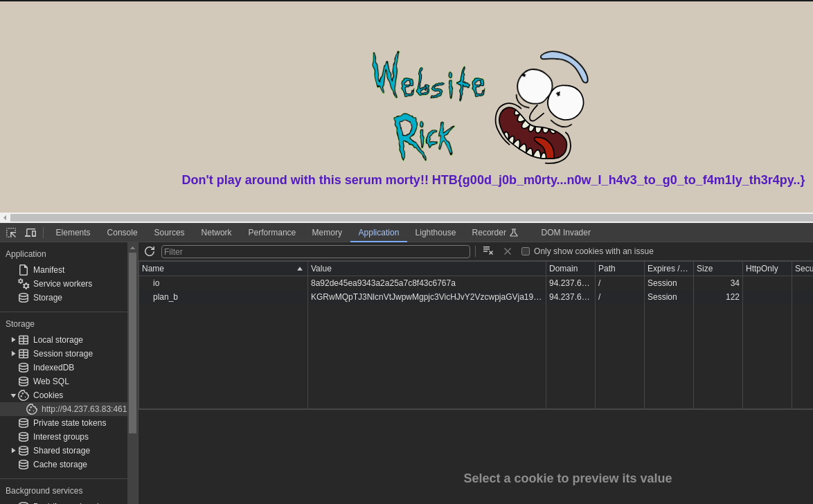Screen dimensions: 813x504
Task: Click the Storage database icon under Application
Action: tap(24, 298)
